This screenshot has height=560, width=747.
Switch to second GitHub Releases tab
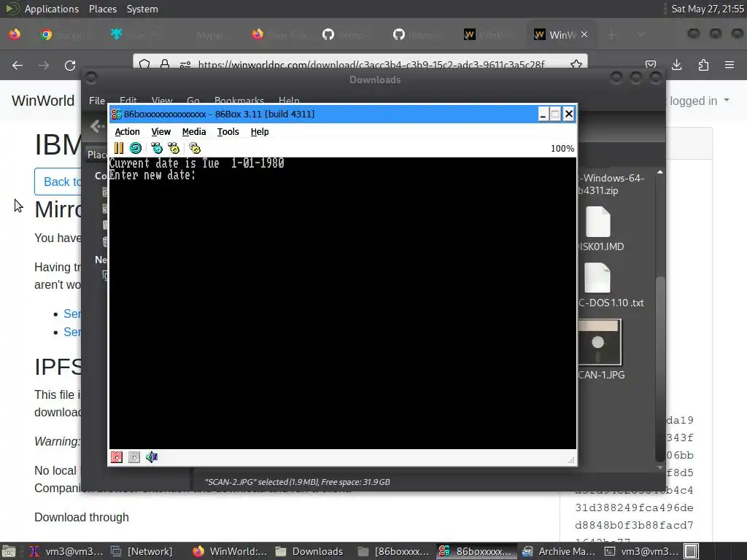click(416, 35)
